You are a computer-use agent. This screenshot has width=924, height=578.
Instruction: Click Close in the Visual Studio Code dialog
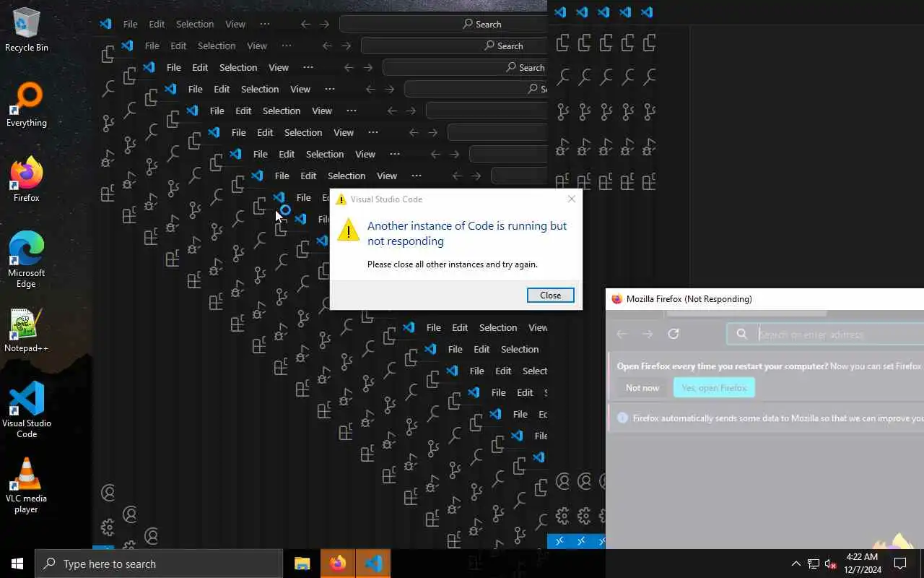(550, 295)
